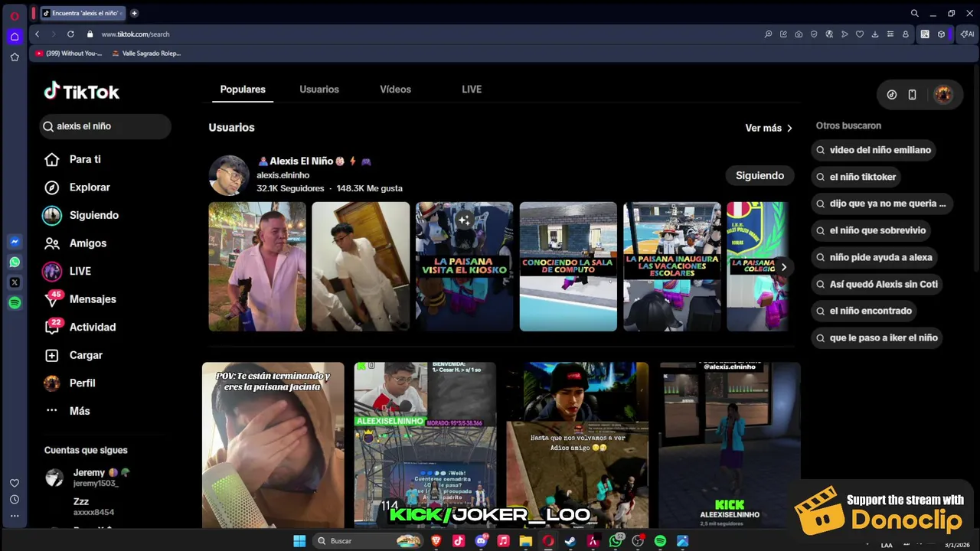Click Opera sidebar bookmarks star icon
Screen dimensions: 980x551
(15, 57)
